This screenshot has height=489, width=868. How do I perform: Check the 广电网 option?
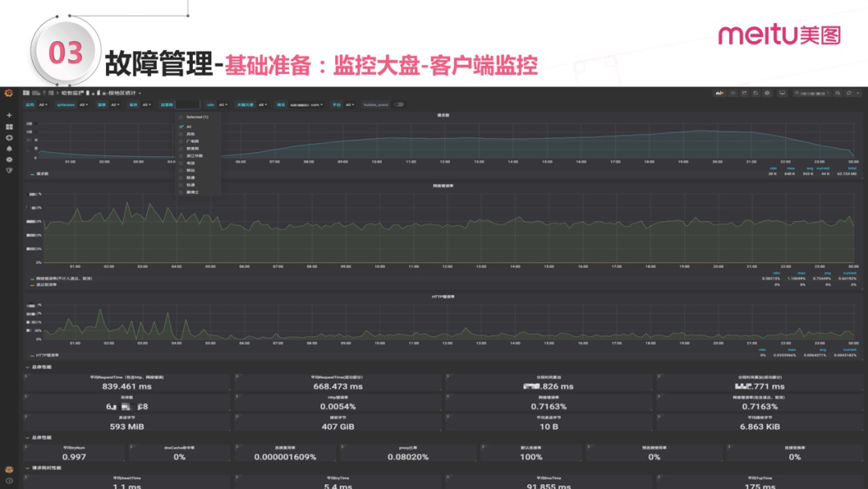click(181, 142)
